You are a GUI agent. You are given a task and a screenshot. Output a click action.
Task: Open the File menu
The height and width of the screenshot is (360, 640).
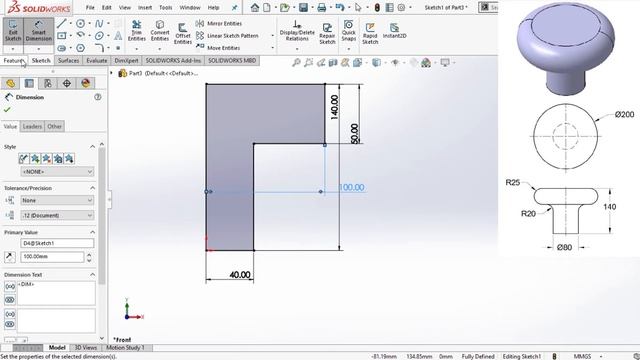[x=90, y=7]
